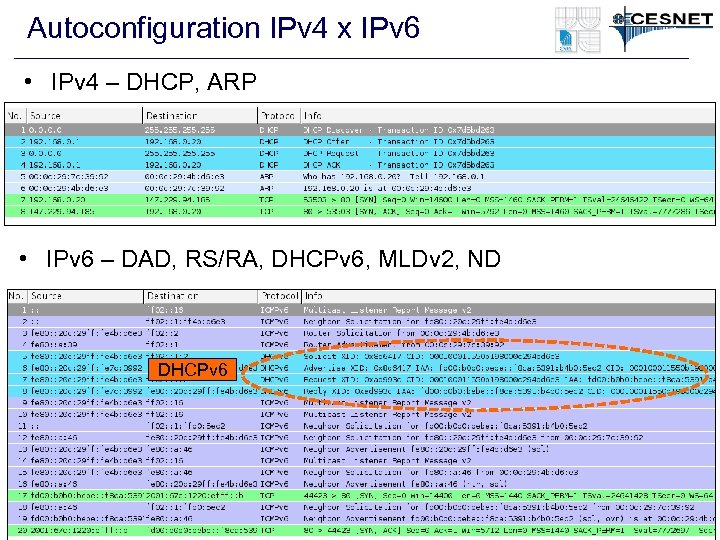720x540 pixels.
Task: Sort IPv6 capture by Destination column header
Action: pos(201,296)
